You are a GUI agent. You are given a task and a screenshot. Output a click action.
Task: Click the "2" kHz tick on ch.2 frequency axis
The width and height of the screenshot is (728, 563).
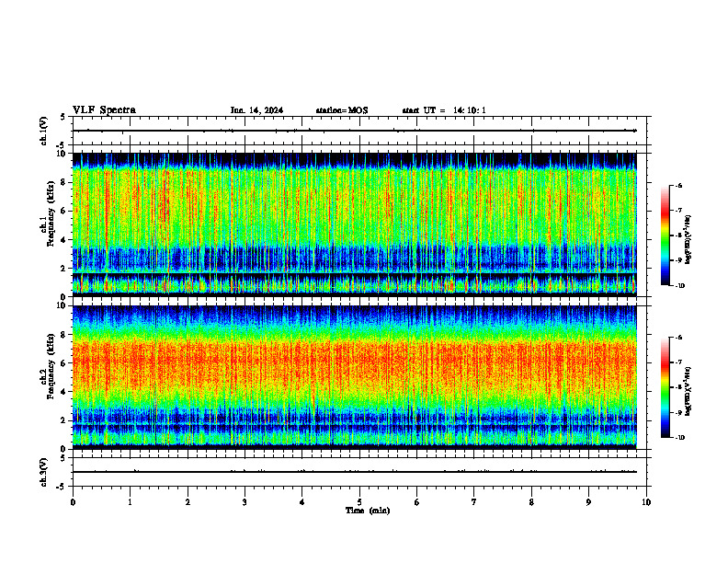pyautogui.click(x=63, y=420)
